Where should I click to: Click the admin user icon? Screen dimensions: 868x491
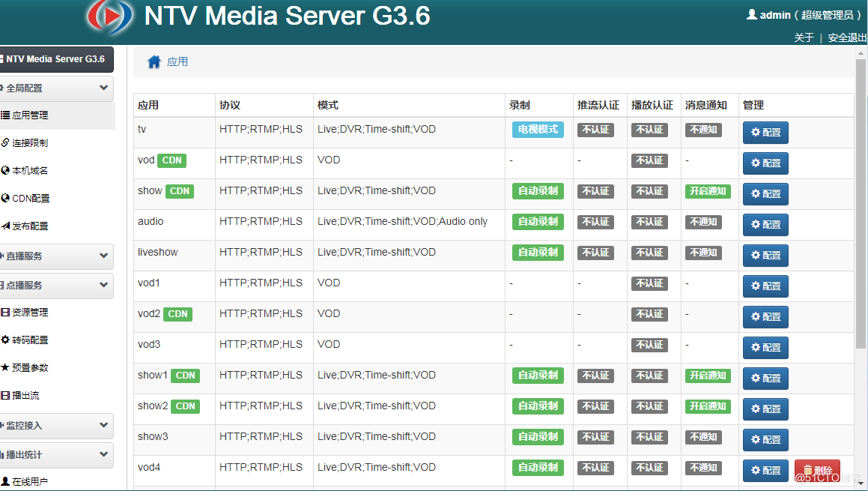[x=751, y=14]
